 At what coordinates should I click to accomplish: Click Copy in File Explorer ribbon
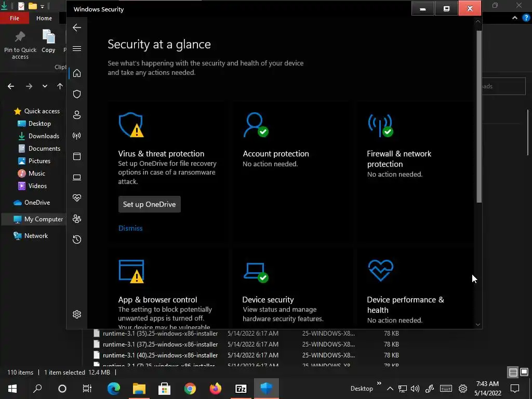coord(48,42)
